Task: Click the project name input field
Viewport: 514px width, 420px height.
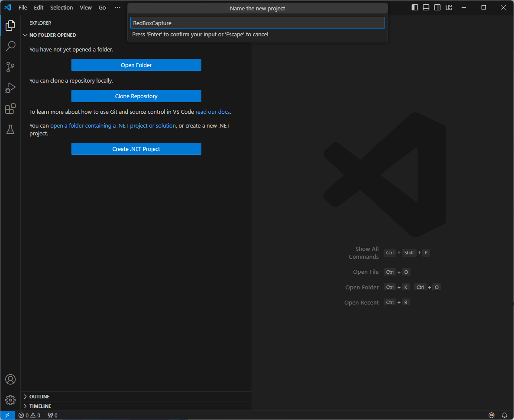Action: tap(257, 23)
